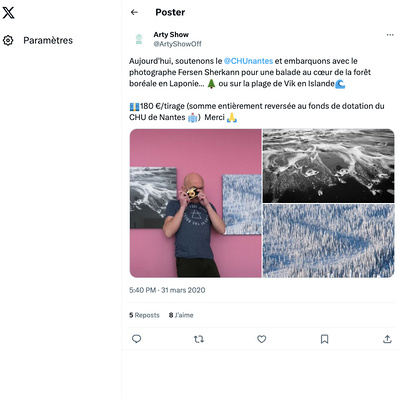Share the post via upload icon
This screenshot has width=399, height=399.
[x=387, y=339]
